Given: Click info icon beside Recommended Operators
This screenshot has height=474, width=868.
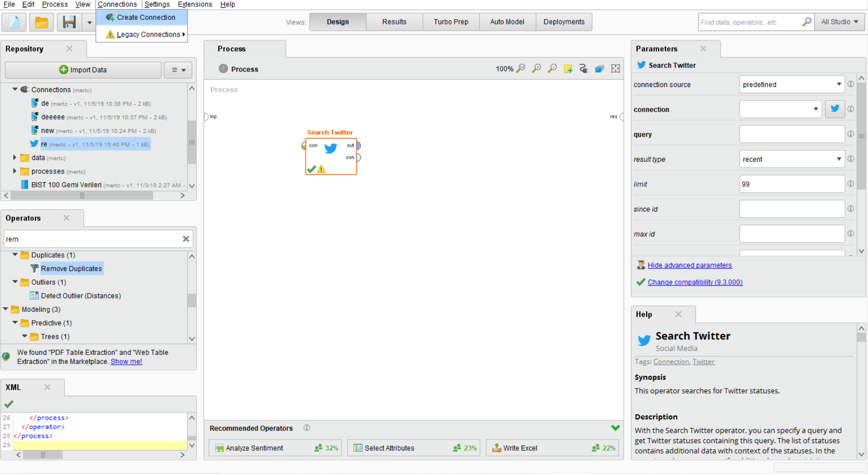Looking at the screenshot, I should tap(307, 428).
